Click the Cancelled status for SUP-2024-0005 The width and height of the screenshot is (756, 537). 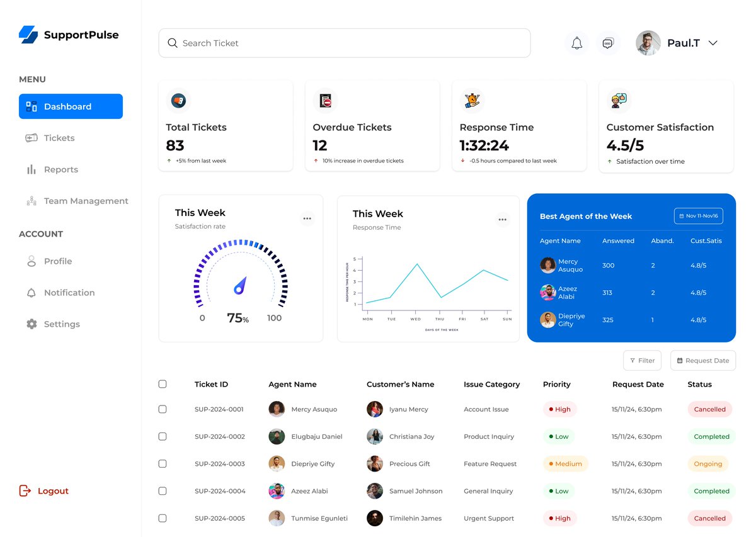pos(710,518)
